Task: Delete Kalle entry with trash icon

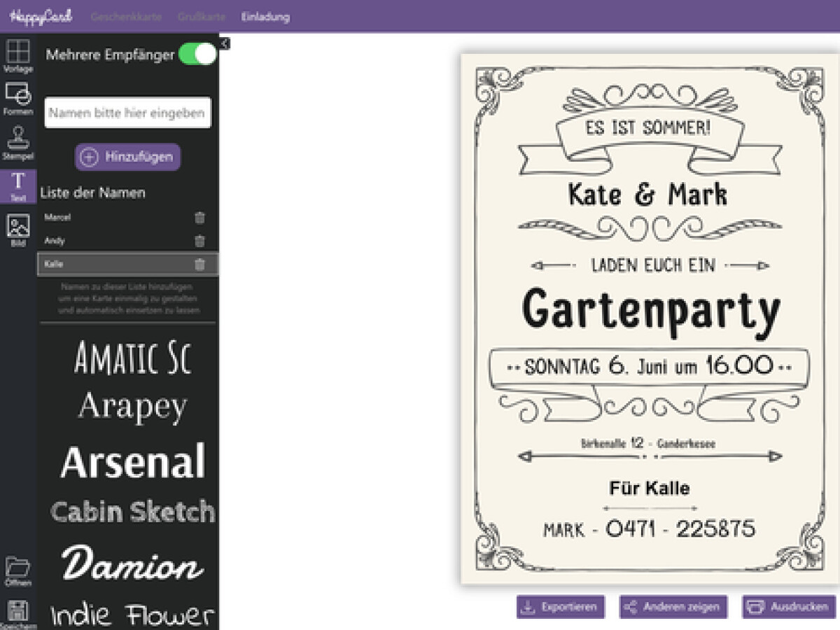Action: click(x=199, y=264)
